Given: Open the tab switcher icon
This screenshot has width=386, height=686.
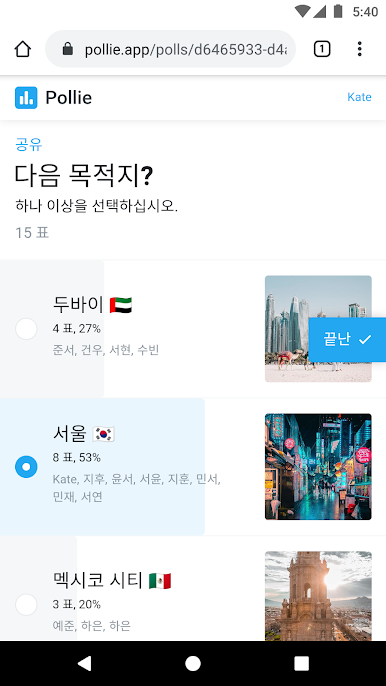Looking at the screenshot, I should [x=322, y=49].
